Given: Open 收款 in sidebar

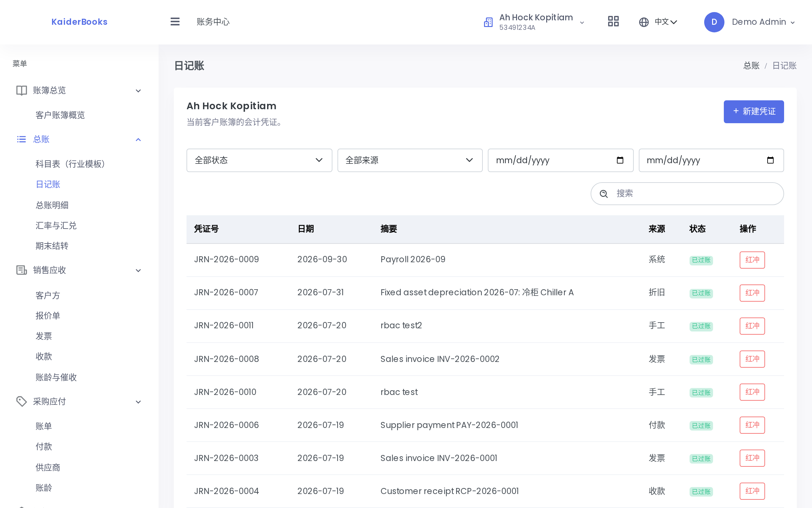Looking at the screenshot, I should tap(44, 357).
